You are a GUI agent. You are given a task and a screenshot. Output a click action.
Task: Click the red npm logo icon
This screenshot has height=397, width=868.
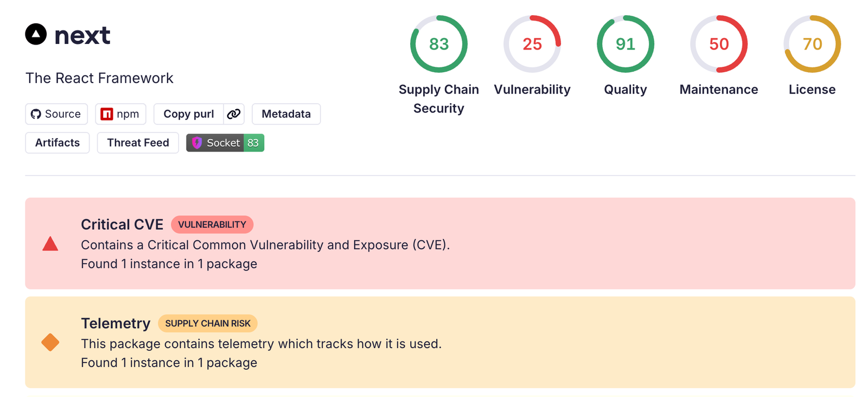click(107, 114)
